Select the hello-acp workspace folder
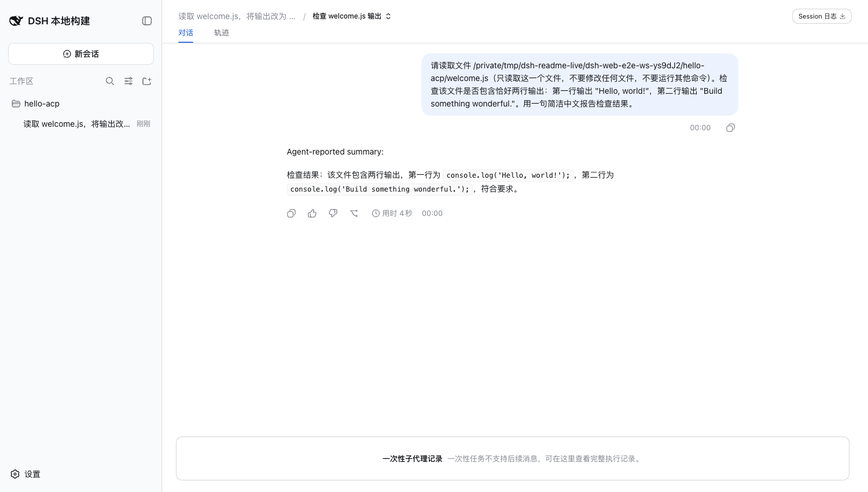Screen dimensions: 868x492 pos(81,104)
